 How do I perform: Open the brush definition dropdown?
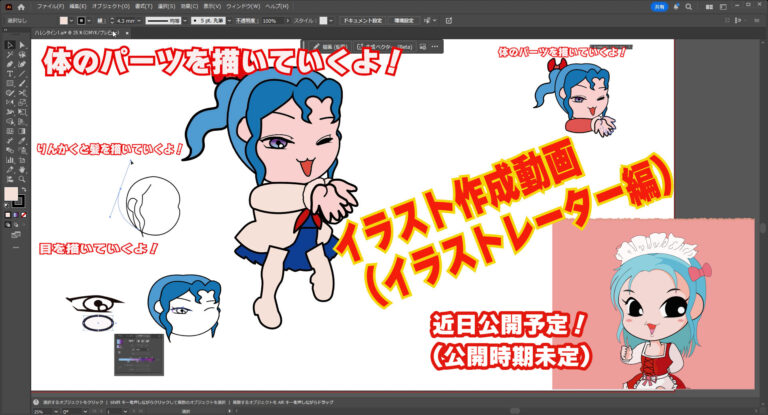[229, 21]
